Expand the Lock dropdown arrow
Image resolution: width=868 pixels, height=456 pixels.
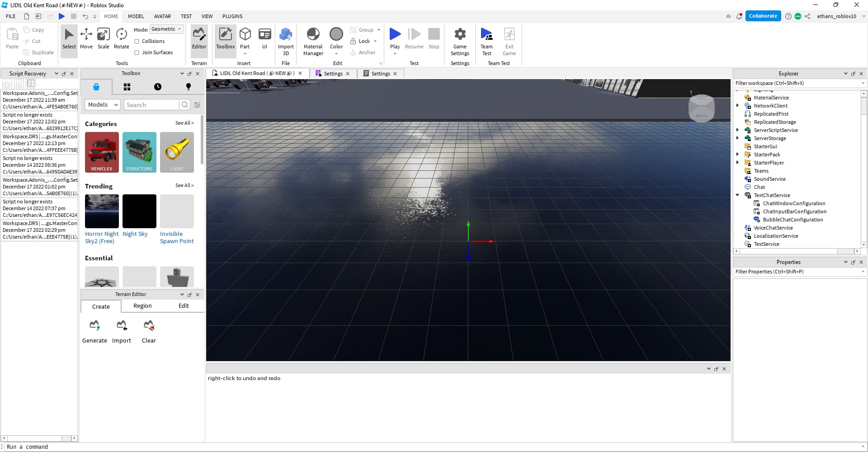pos(375,41)
